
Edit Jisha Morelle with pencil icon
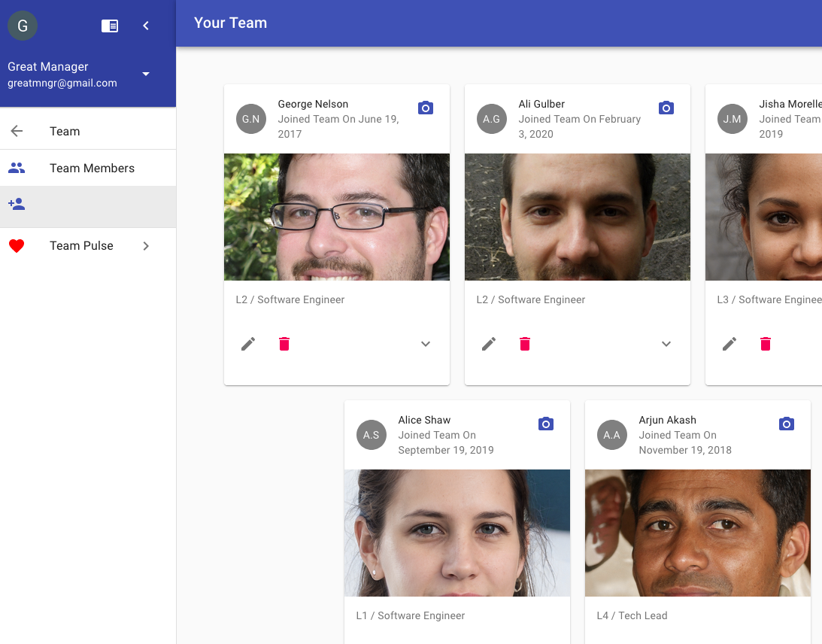click(x=729, y=344)
